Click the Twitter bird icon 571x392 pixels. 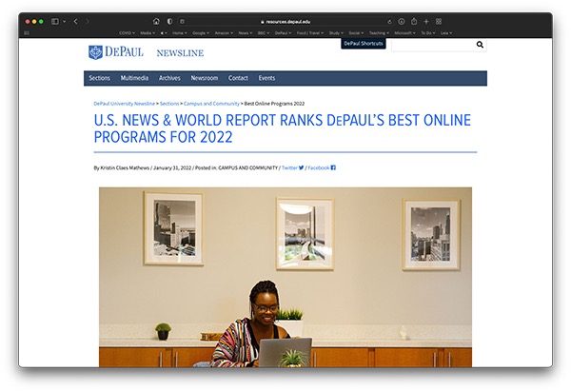[x=301, y=167]
